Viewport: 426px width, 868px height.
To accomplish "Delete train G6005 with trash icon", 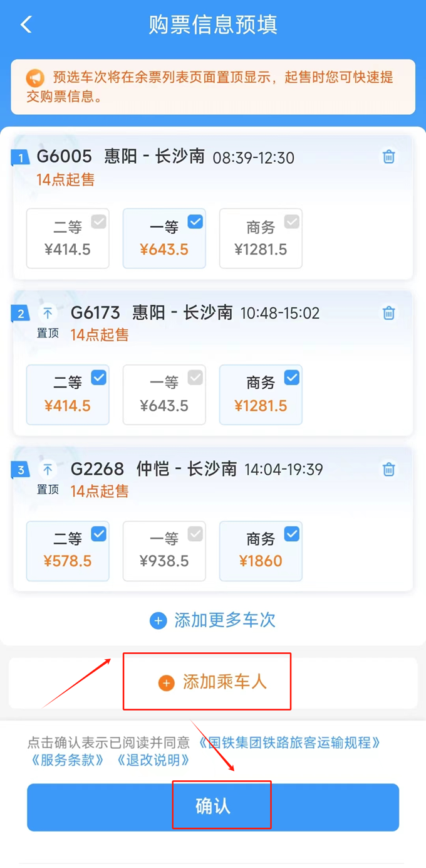I will [388, 157].
